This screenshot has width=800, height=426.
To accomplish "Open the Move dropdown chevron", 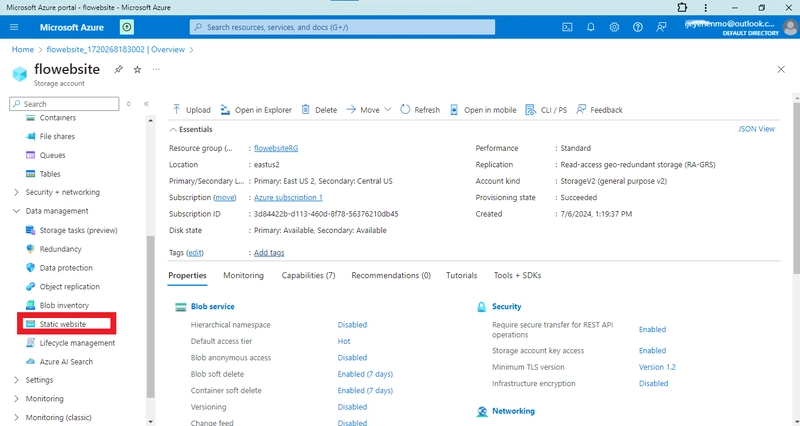I will 387,110.
